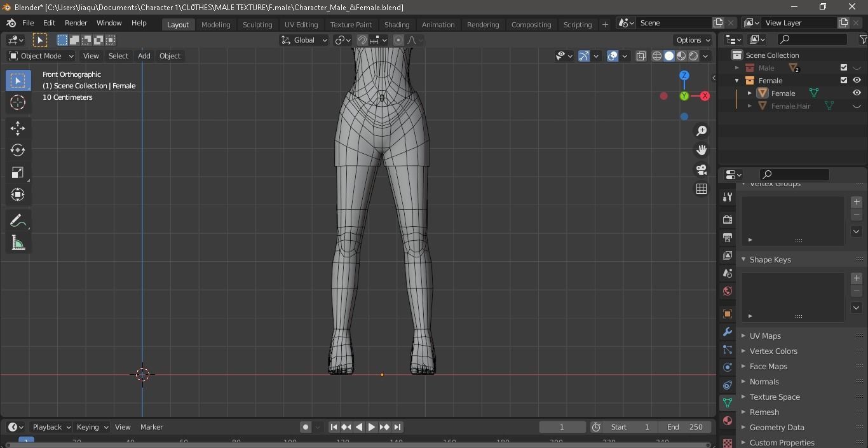Toggle viewport gizmos button
Screen dimensions: 868x448
coord(584,56)
